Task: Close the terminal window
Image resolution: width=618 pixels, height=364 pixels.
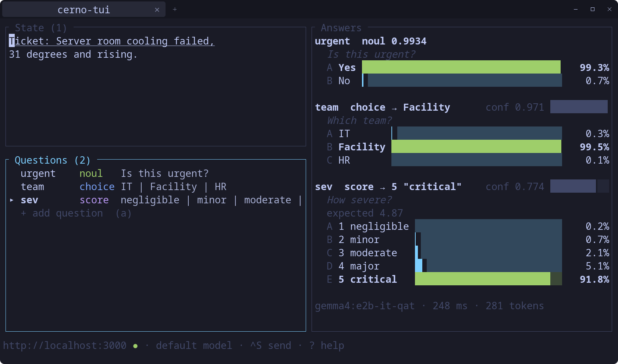Action: (x=610, y=10)
